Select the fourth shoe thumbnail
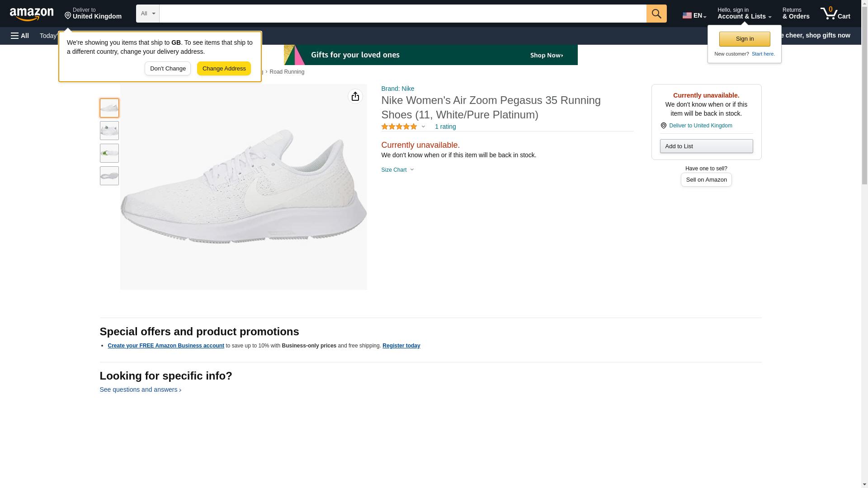 109,176
